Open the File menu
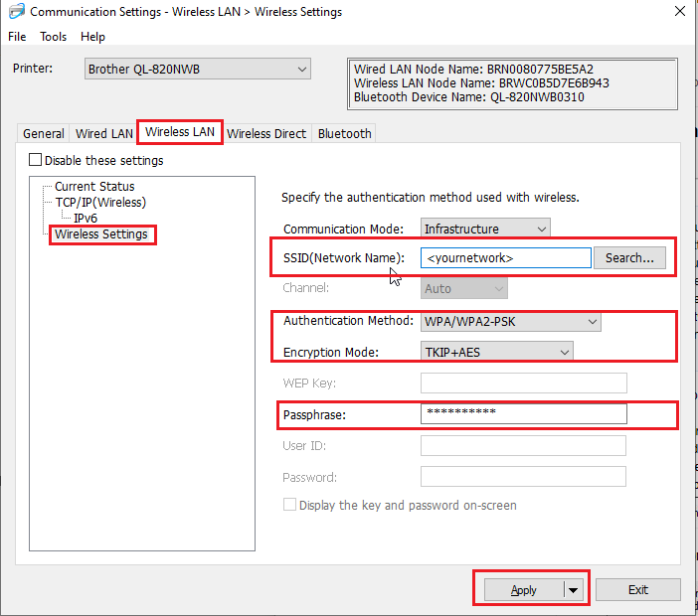 click(x=17, y=37)
